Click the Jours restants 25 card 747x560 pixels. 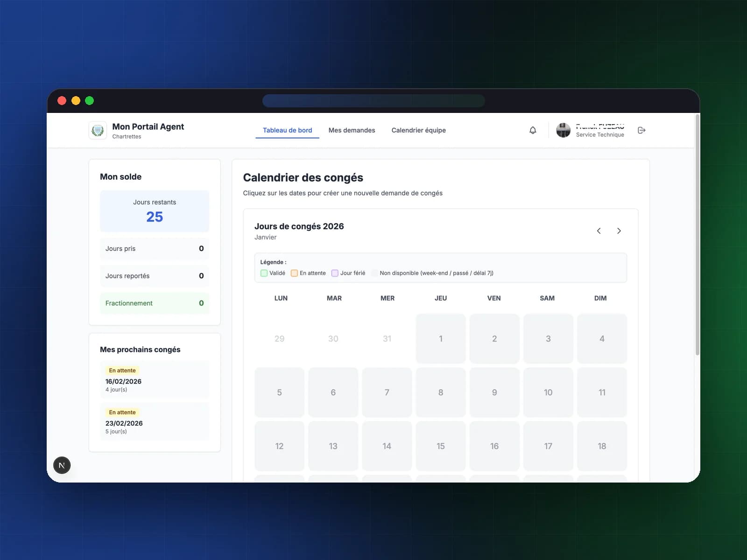point(155,211)
